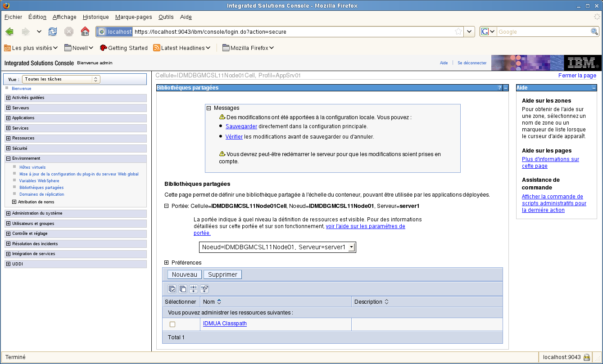Click Se déconnecter to log out
The width and height of the screenshot is (603, 364).
472,63
